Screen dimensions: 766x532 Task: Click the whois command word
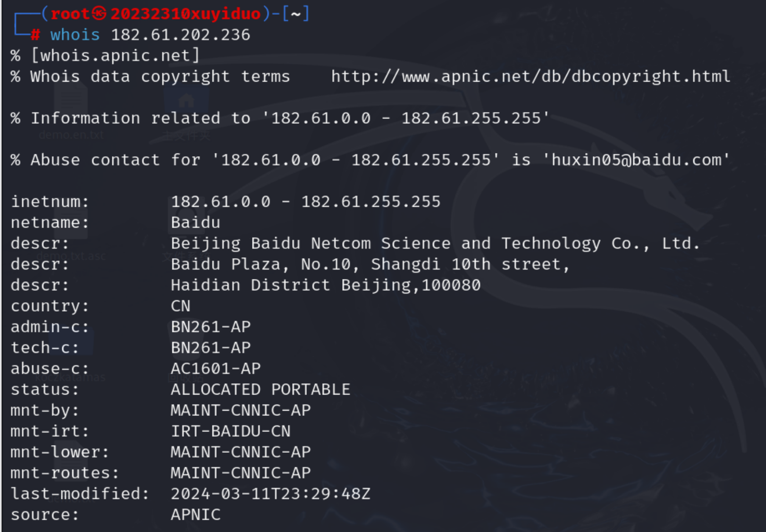click(x=75, y=35)
